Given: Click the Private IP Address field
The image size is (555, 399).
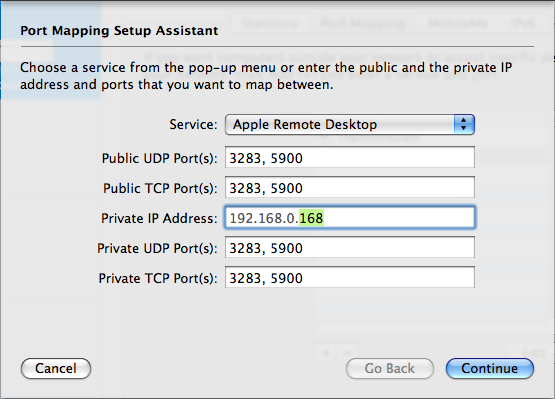Looking at the screenshot, I should tap(350, 217).
